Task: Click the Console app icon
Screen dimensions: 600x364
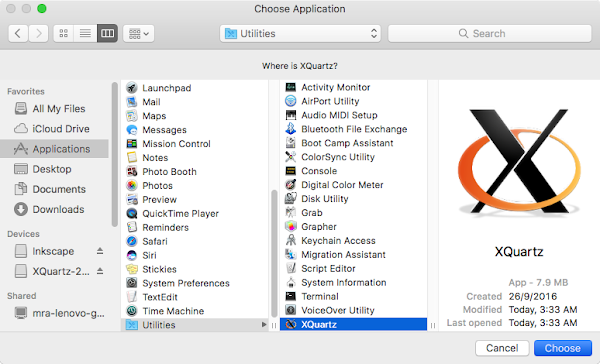Action: click(291, 171)
